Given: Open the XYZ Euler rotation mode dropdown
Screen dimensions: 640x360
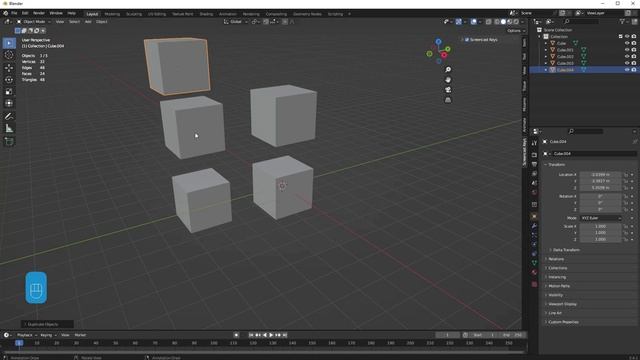Looking at the screenshot, I should point(600,218).
